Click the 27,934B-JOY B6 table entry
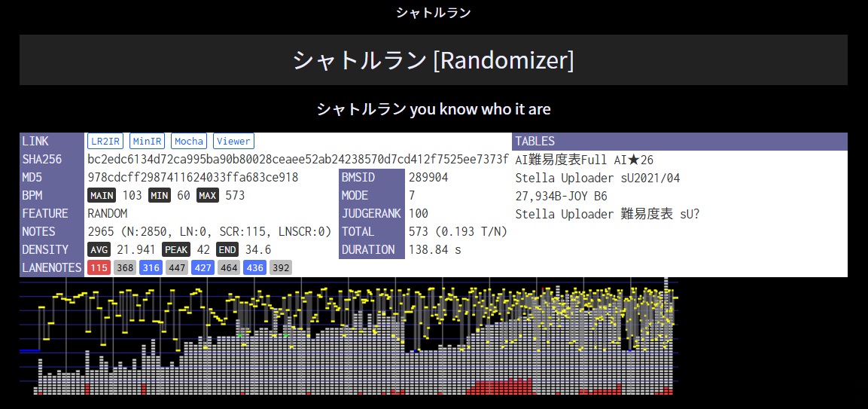 pyautogui.click(x=561, y=196)
